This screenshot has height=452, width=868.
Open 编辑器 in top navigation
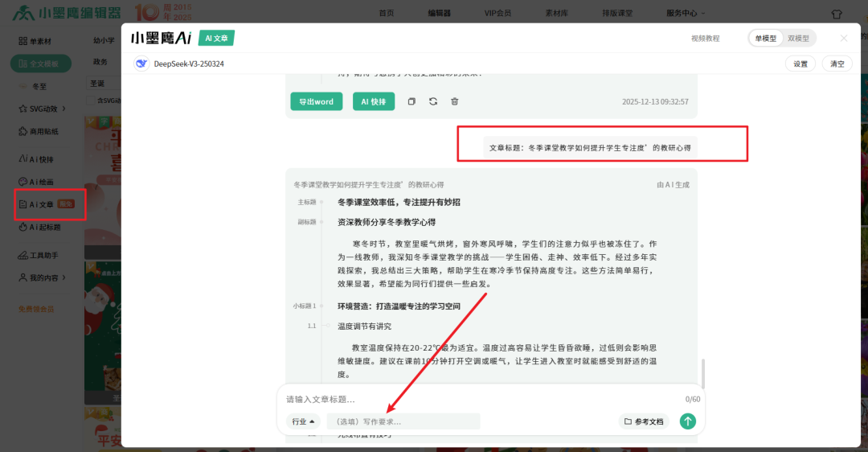tap(439, 13)
